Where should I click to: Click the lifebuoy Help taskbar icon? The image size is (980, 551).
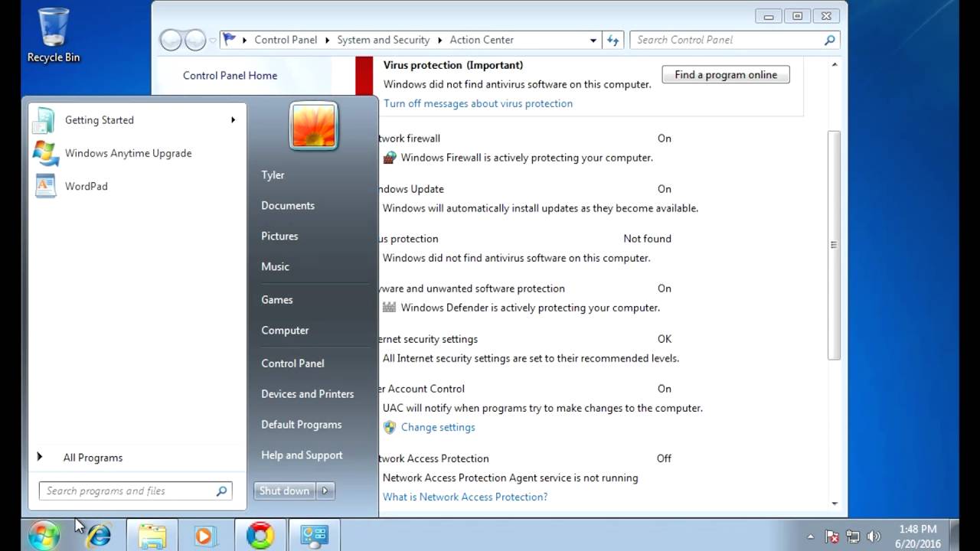coord(260,535)
